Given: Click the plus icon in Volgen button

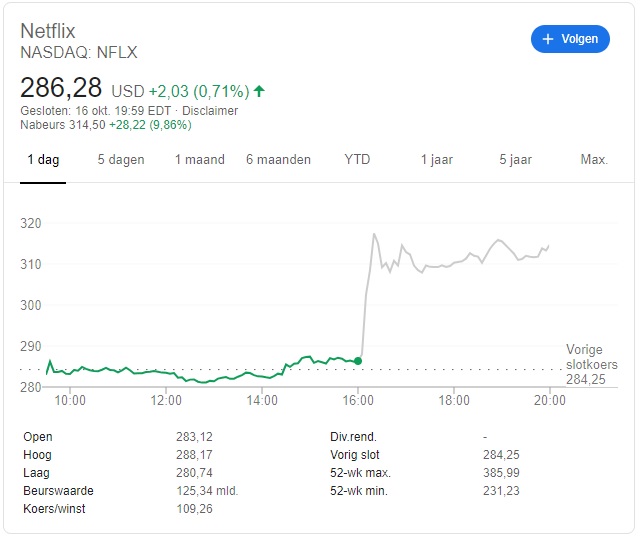Looking at the screenshot, I should (548, 39).
